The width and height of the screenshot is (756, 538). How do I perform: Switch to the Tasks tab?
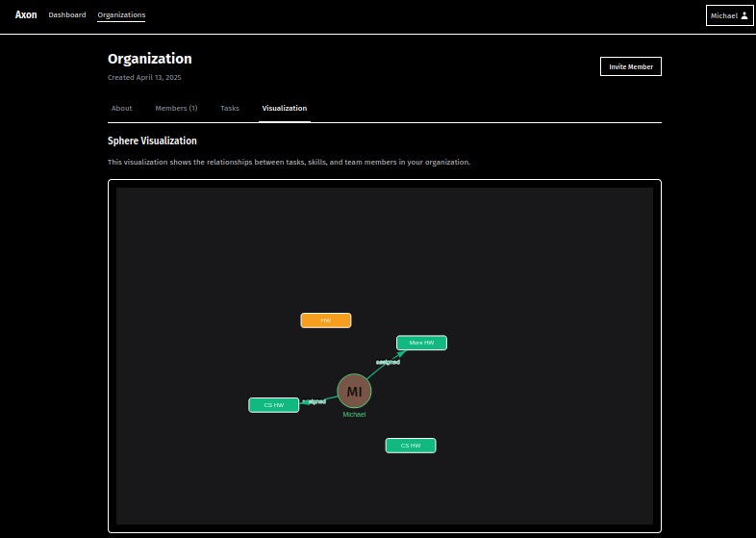pos(230,108)
